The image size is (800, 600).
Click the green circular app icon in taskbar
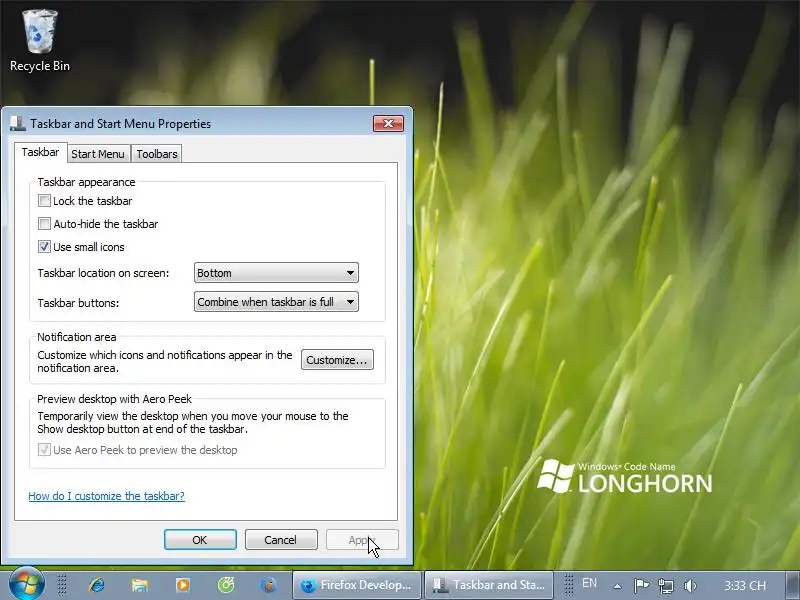226,585
